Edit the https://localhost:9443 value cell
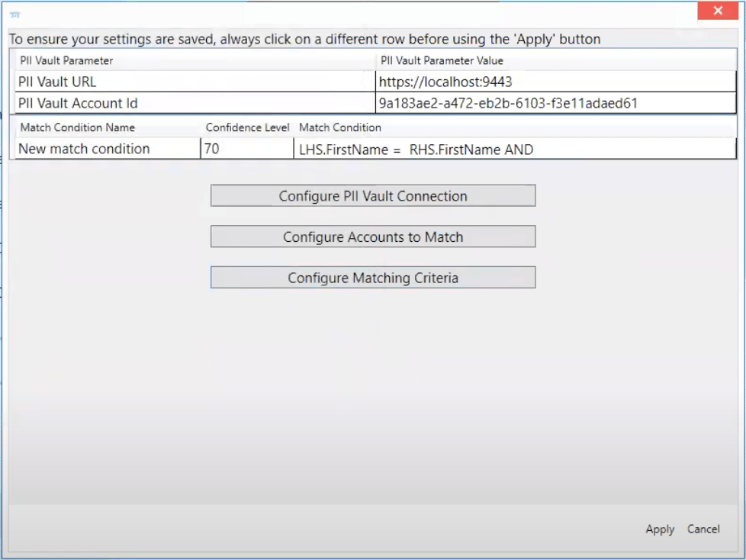Image resolution: width=746 pixels, height=560 pixels. (x=556, y=82)
